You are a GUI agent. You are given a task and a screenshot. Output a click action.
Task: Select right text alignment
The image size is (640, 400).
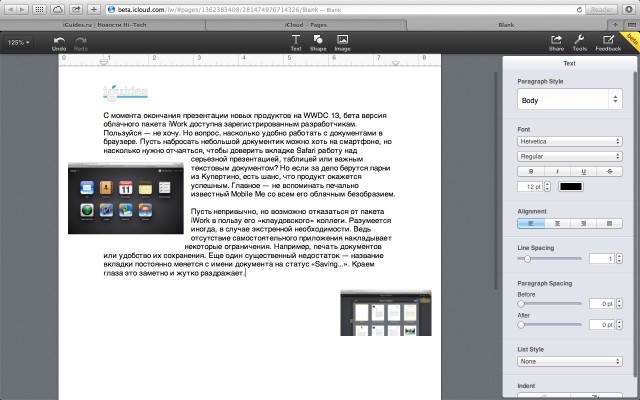pyautogui.click(x=583, y=223)
